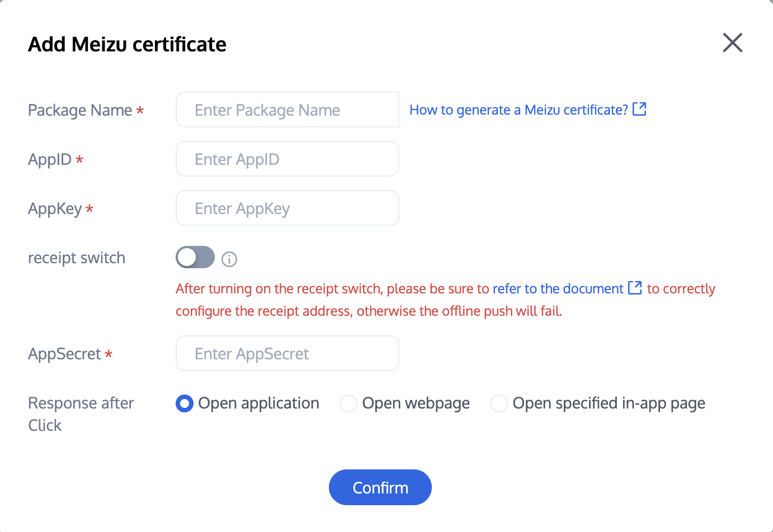Screen dimensions: 773x532
Task: Choose the Open webpage option
Action: tap(348, 403)
